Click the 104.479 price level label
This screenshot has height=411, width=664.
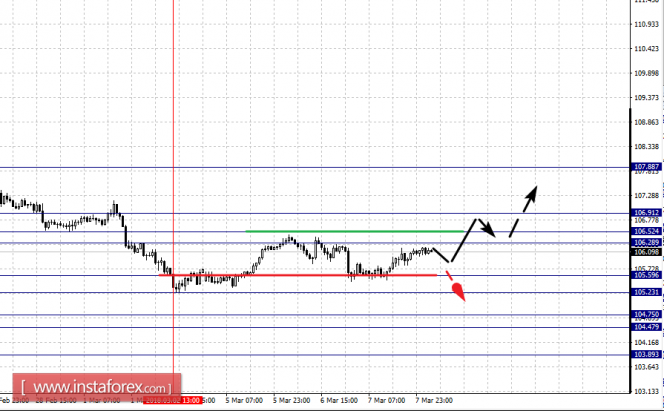point(645,327)
